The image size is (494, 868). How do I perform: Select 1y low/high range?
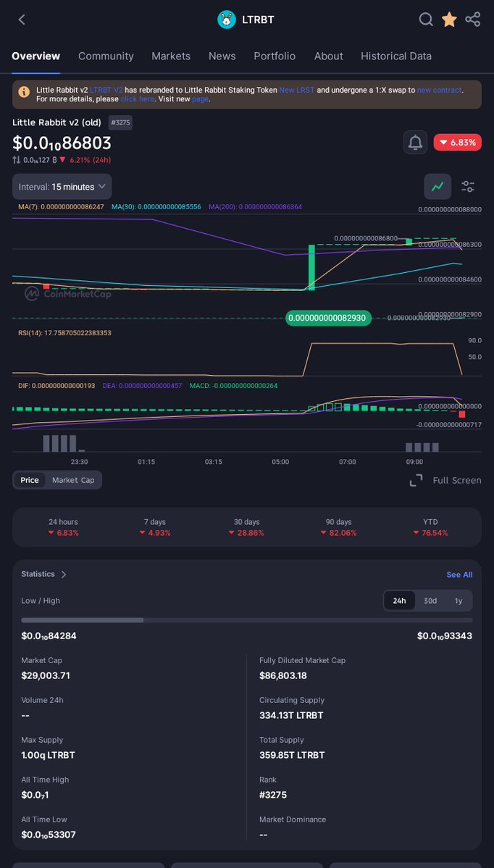click(x=459, y=601)
